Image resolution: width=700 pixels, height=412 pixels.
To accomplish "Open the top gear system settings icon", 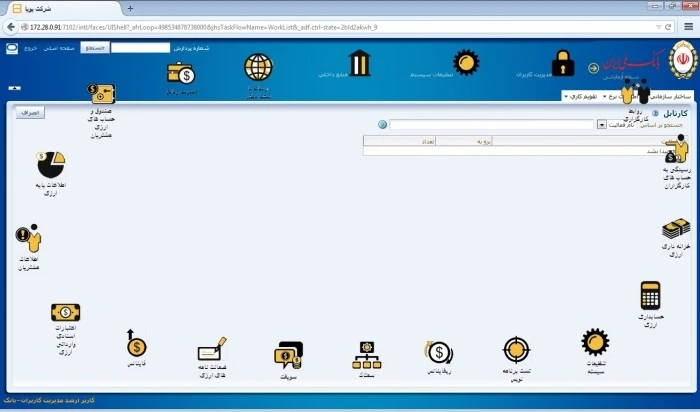I will click(466, 62).
